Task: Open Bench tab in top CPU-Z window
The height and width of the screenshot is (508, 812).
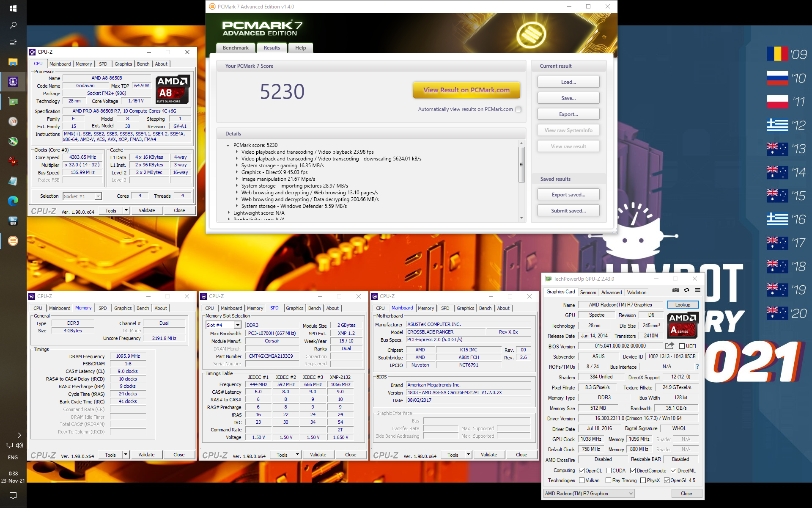Action: tap(143, 64)
